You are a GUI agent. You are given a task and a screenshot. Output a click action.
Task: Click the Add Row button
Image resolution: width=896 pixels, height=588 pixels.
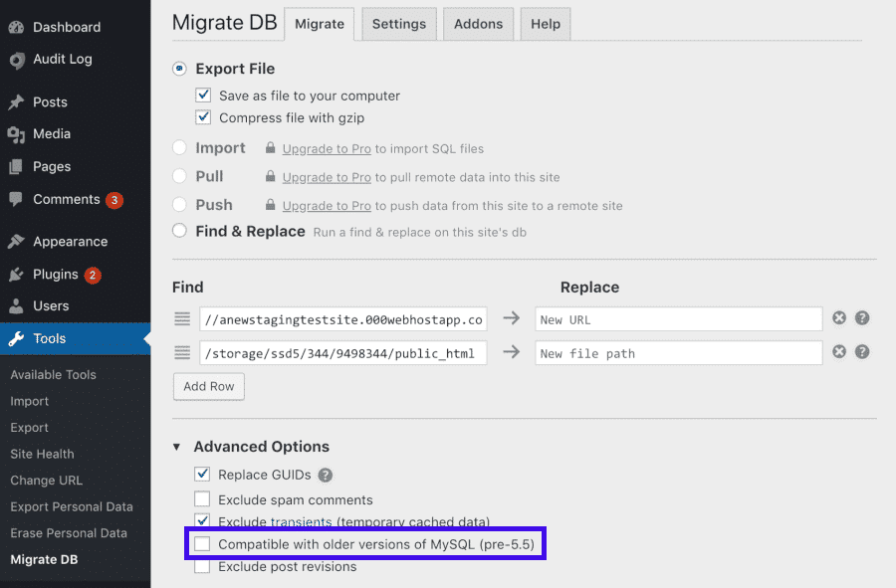pos(208,386)
